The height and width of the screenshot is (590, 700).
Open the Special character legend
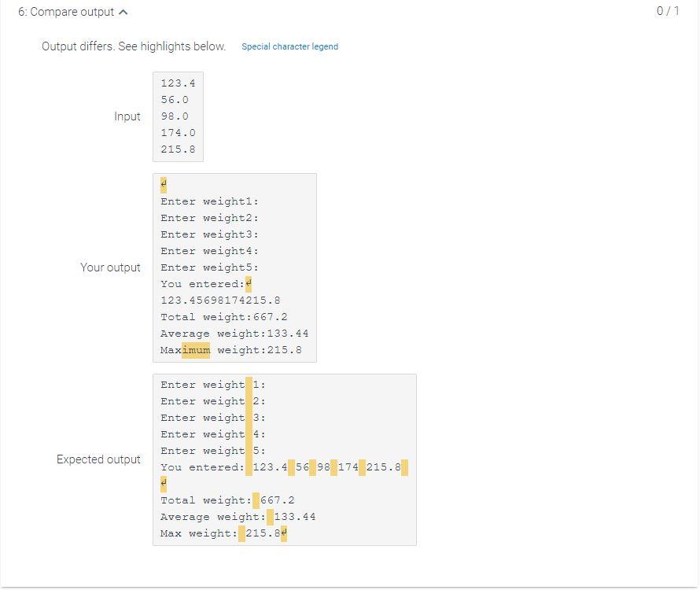291,46
